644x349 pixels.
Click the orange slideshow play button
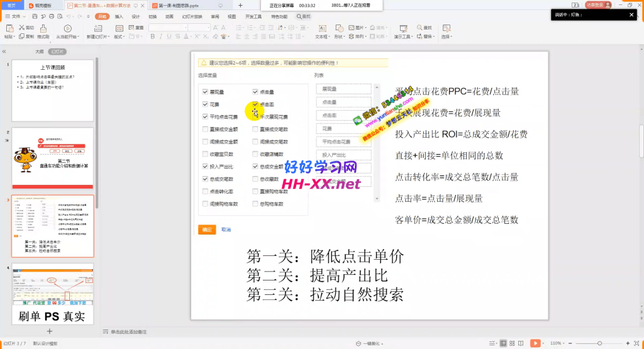535,343
